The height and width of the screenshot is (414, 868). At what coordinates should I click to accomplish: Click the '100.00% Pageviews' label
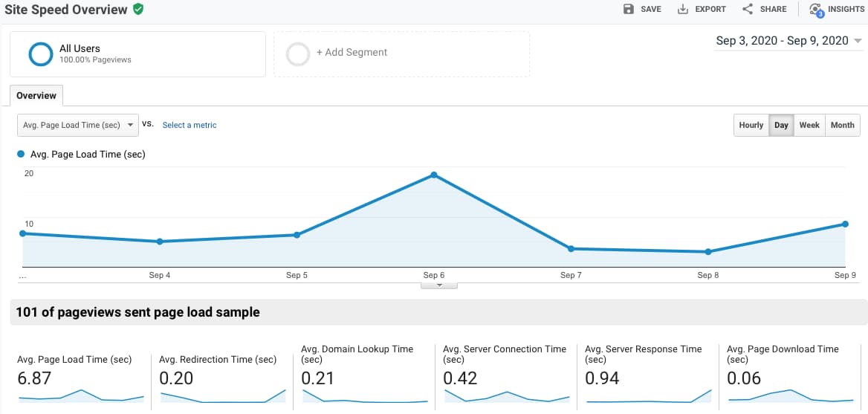(x=95, y=59)
